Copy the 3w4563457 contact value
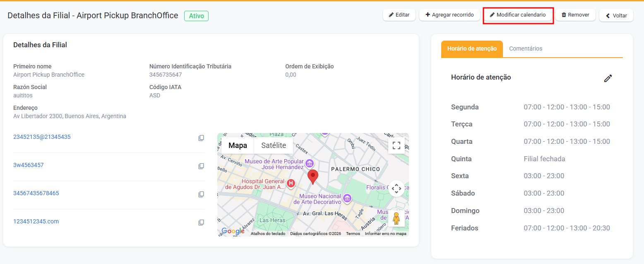Viewport: 644px width, 264px height. [x=201, y=166]
